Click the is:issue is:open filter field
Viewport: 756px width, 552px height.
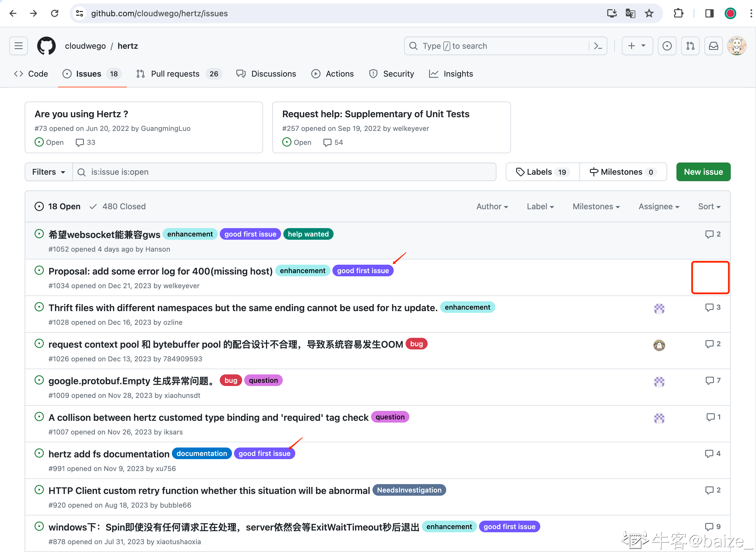tap(284, 172)
